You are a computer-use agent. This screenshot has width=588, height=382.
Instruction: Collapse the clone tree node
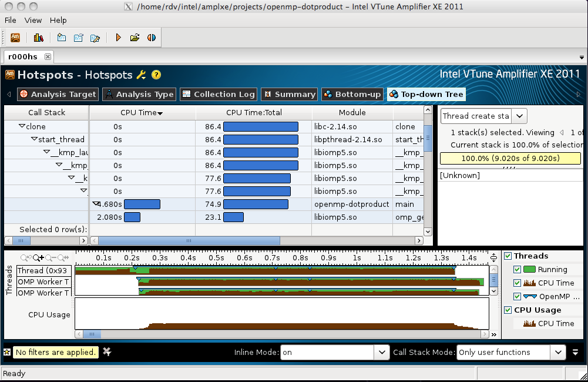click(22, 126)
